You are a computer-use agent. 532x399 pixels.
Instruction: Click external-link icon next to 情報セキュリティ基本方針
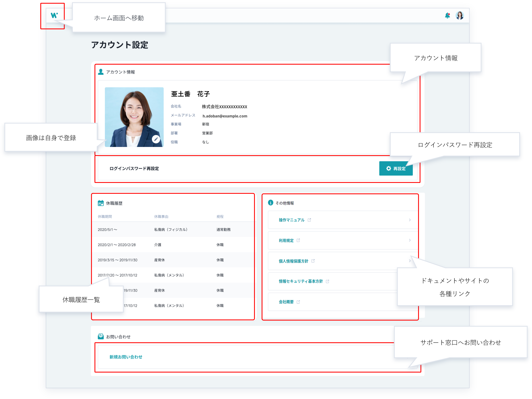[x=327, y=281]
